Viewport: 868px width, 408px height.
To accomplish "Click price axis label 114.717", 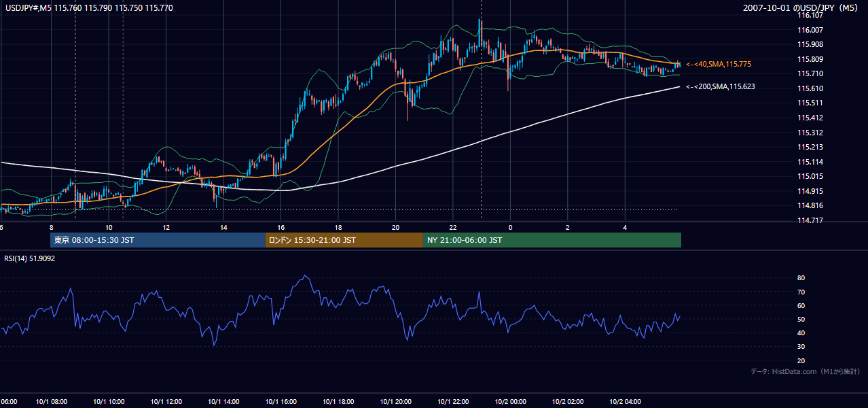I will [x=810, y=220].
